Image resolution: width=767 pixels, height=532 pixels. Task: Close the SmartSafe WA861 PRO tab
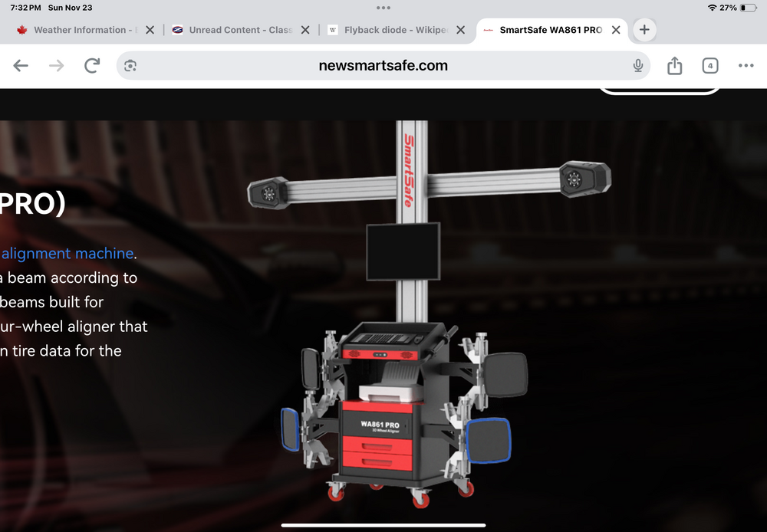(x=616, y=30)
